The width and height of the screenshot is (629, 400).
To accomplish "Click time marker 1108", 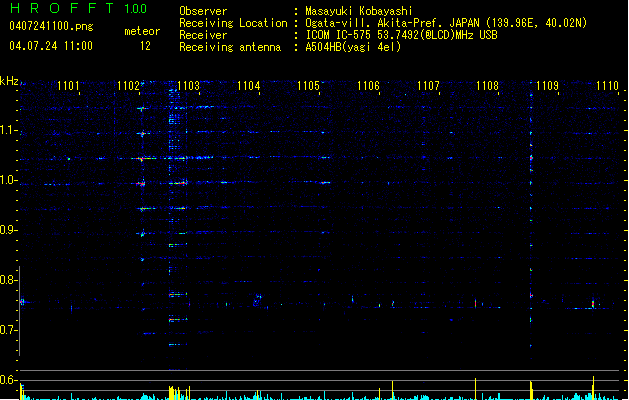I will point(487,86).
